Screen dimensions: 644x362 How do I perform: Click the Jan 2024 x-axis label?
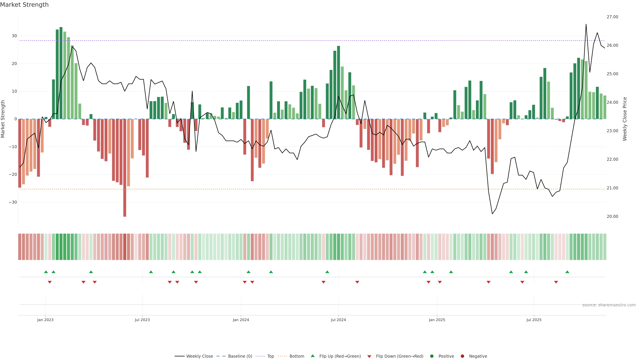pyautogui.click(x=241, y=320)
